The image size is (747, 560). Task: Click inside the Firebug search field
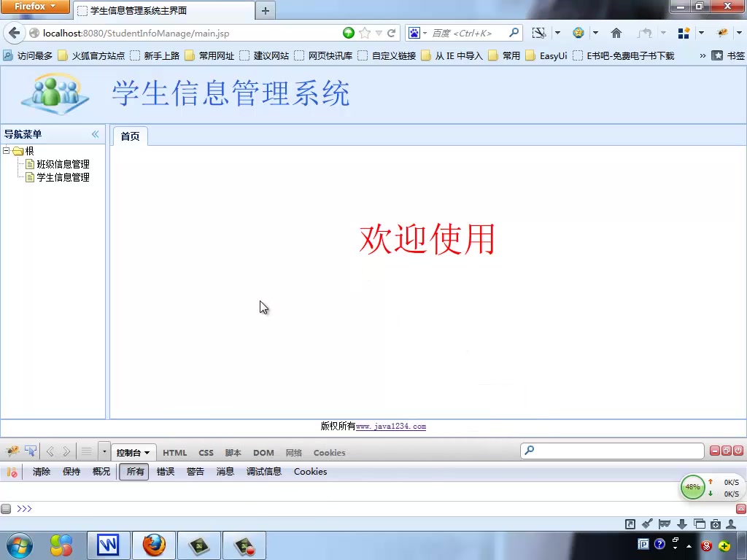(x=613, y=451)
